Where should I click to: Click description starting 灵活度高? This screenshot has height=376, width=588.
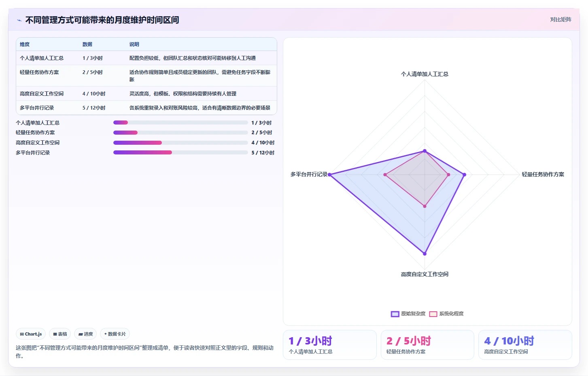click(183, 94)
